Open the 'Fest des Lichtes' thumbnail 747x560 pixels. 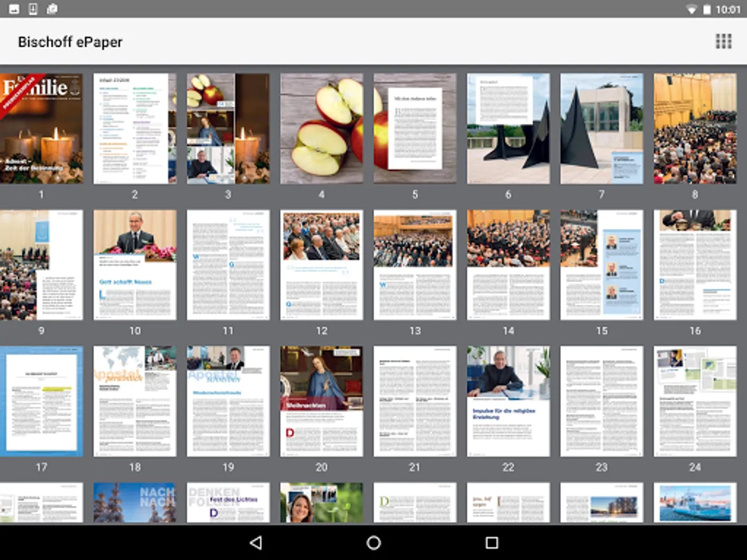click(228, 503)
